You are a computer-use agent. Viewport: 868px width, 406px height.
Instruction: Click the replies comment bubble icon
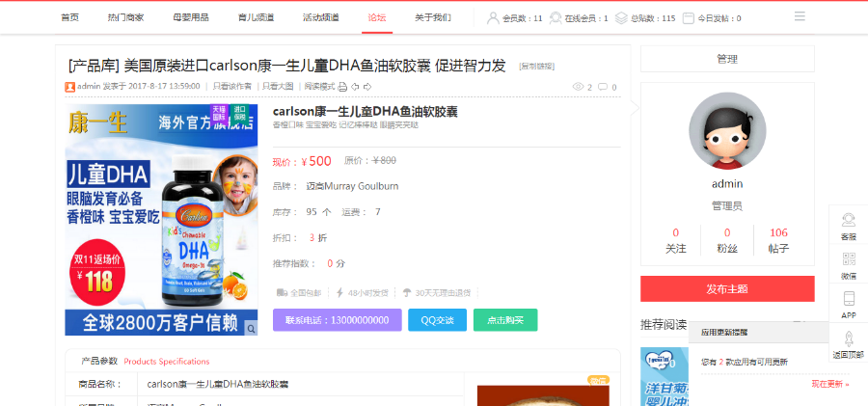[x=603, y=87]
